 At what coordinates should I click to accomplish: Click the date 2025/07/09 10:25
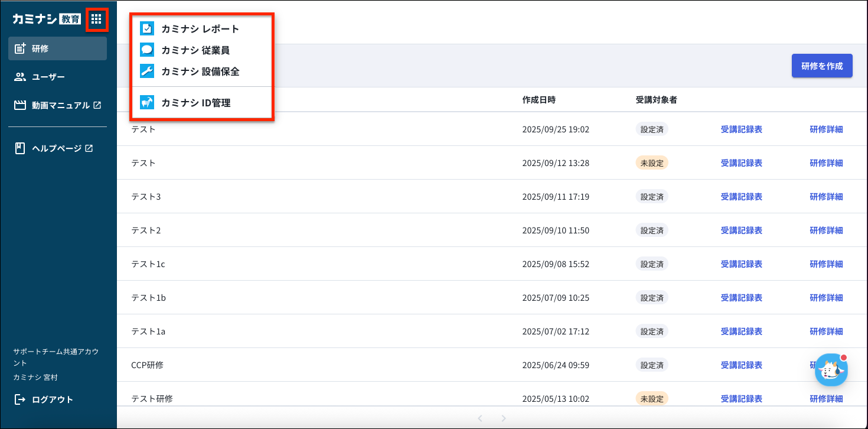tap(556, 297)
